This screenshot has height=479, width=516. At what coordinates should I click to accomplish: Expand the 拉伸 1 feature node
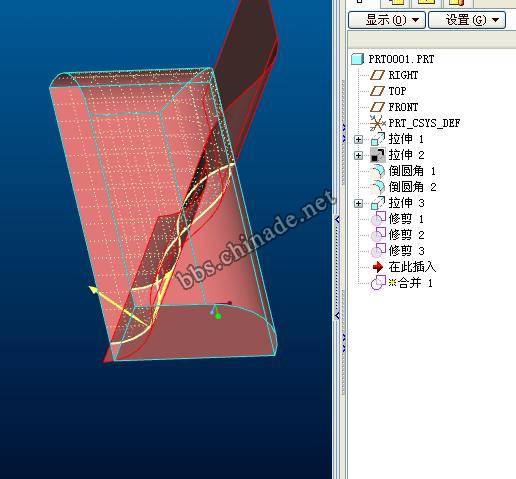[358, 139]
